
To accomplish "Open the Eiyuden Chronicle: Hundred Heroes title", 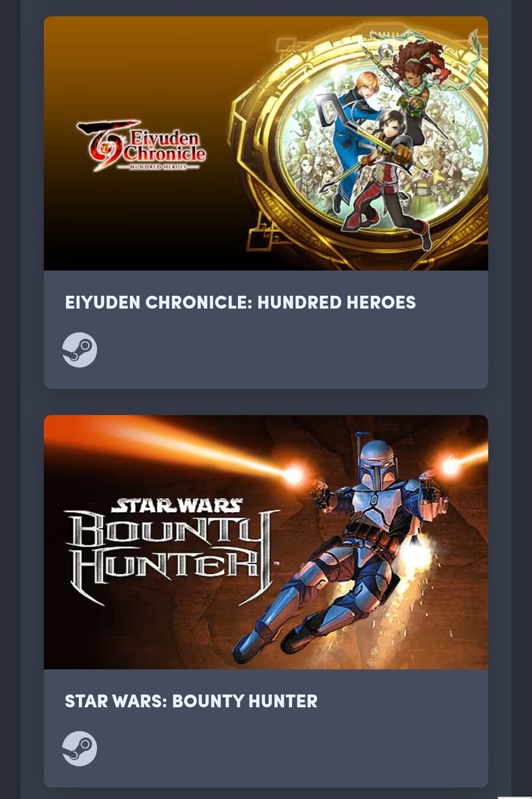I will pos(241,302).
